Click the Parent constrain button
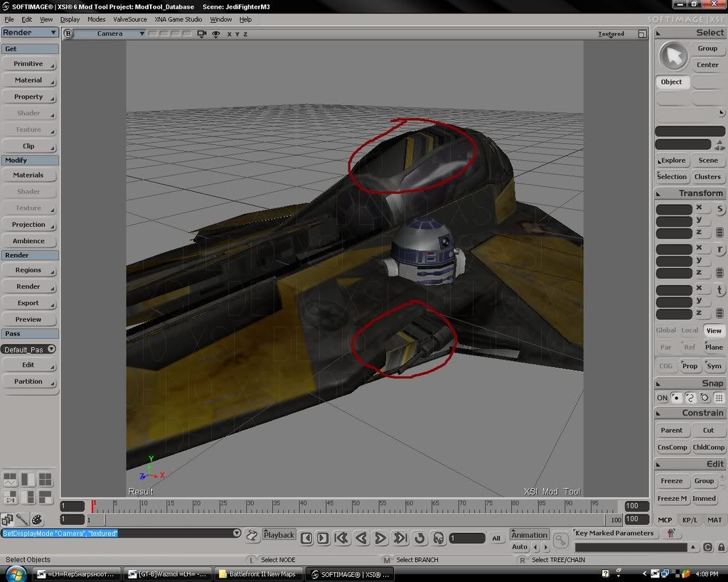The height and width of the screenshot is (582, 728). tap(672, 430)
